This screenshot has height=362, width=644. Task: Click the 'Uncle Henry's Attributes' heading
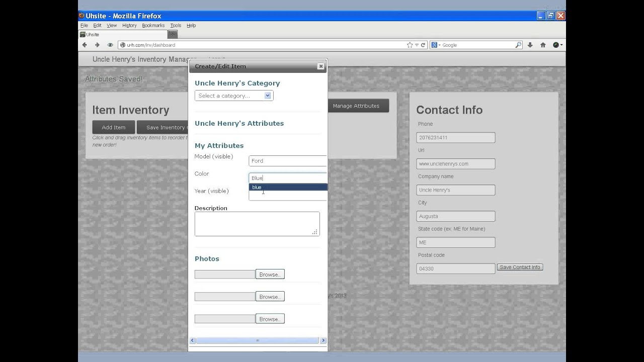pyautogui.click(x=239, y=123)
